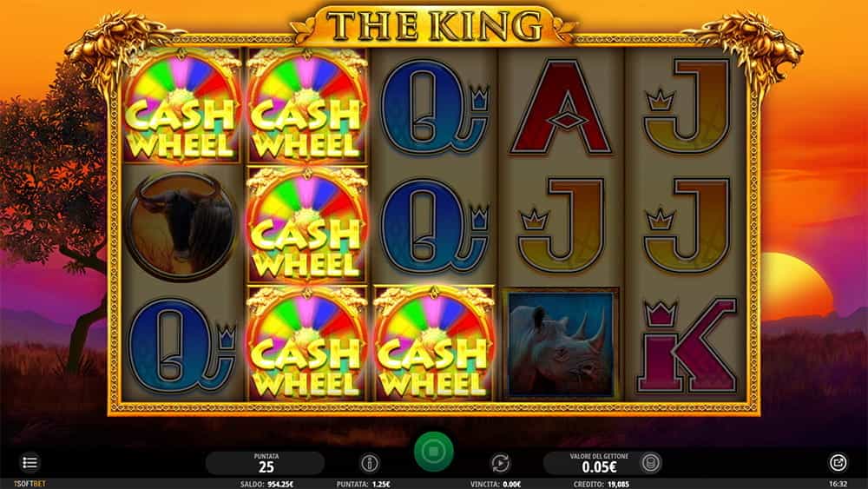Select the wildebeest symbol on first reel
The image size is (868, 489).
(x=181, y=225)
